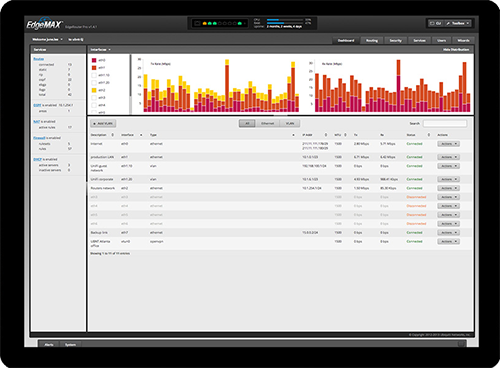Click the console port icon in header
Viewport: 500px width, 368px height.
197,24
